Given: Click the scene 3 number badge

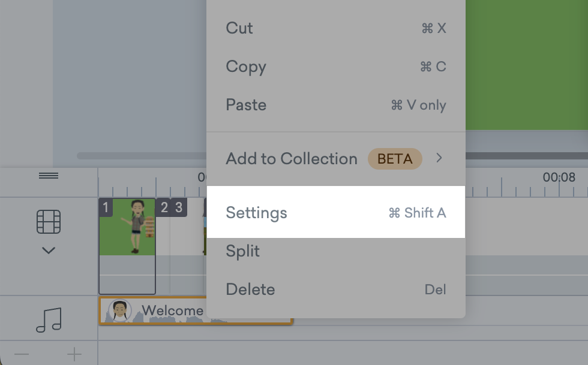Looking at the screenshot, I should coord(179,207).
